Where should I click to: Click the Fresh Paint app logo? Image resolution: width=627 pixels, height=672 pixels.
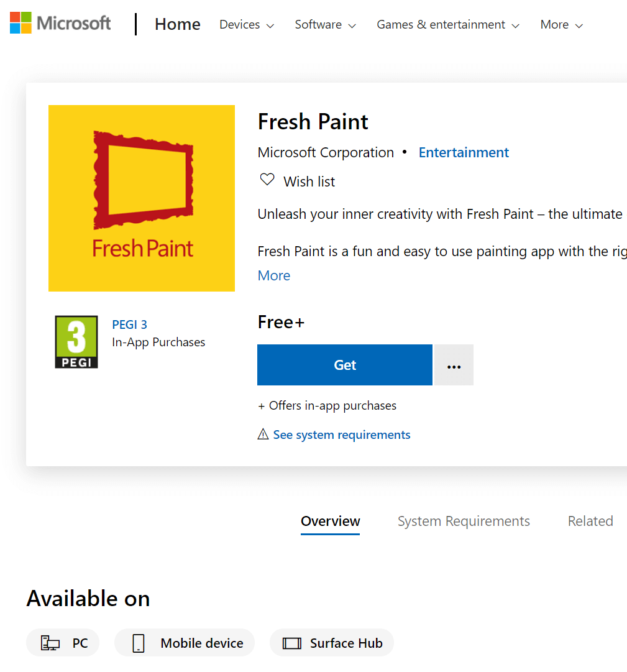point(141,198)
